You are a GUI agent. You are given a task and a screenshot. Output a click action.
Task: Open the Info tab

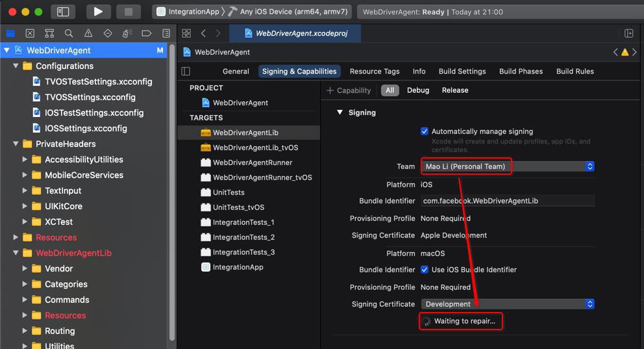(x=419, y=71)
